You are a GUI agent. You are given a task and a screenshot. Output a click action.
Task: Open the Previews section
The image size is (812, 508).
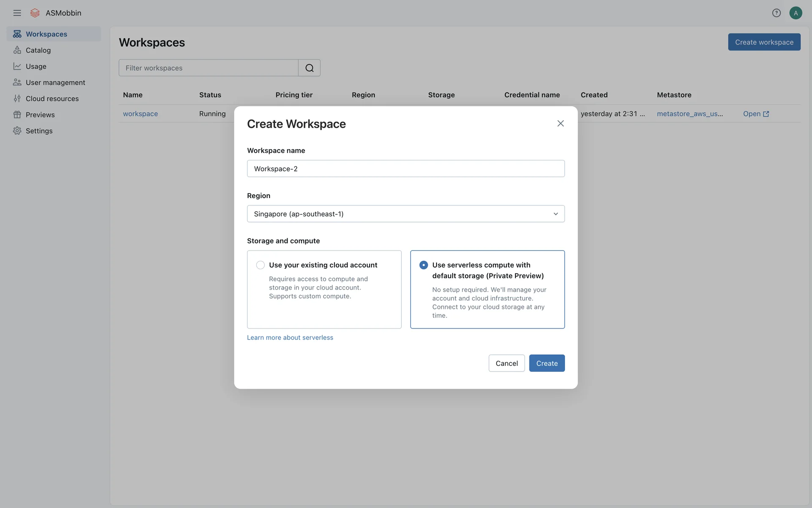(x=40, y=115)
